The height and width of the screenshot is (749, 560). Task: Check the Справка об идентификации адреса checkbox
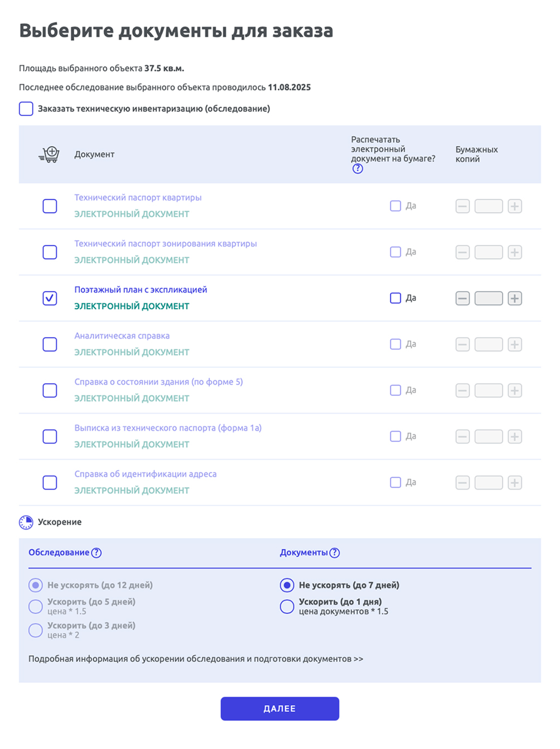(x=50, y=483)
